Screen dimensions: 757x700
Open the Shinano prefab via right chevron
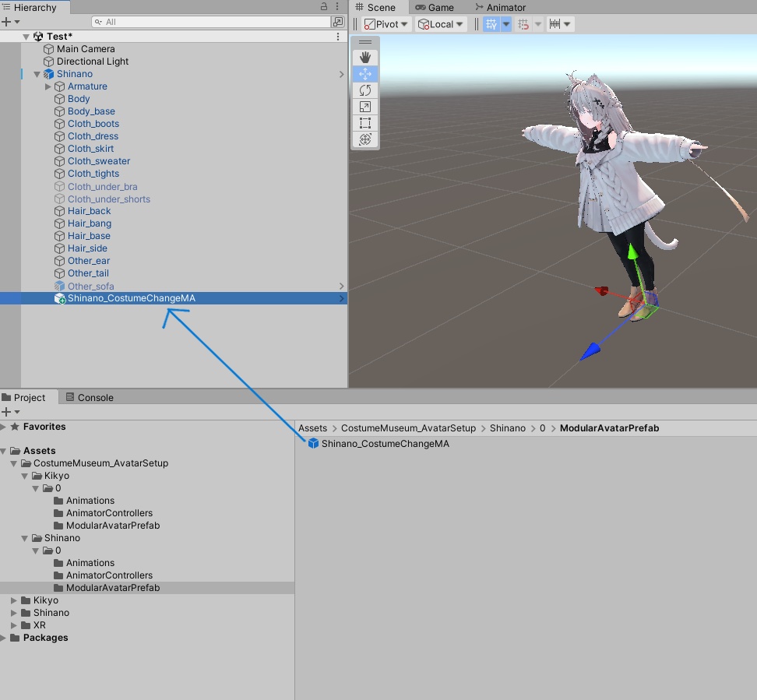(x=341, y=74)
